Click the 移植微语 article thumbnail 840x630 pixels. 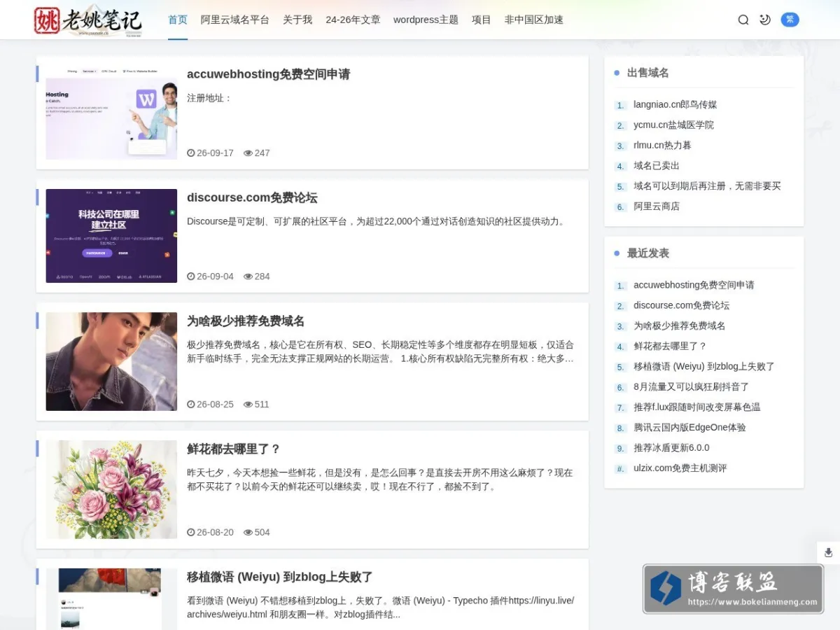coord(111,599)
